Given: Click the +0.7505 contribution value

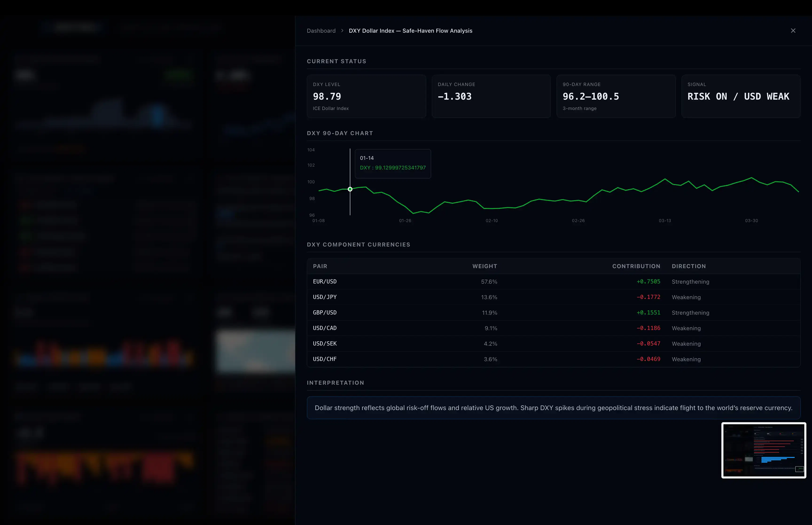Looking at the screenshot, I should pyautogui.click(x=648, y=282).
